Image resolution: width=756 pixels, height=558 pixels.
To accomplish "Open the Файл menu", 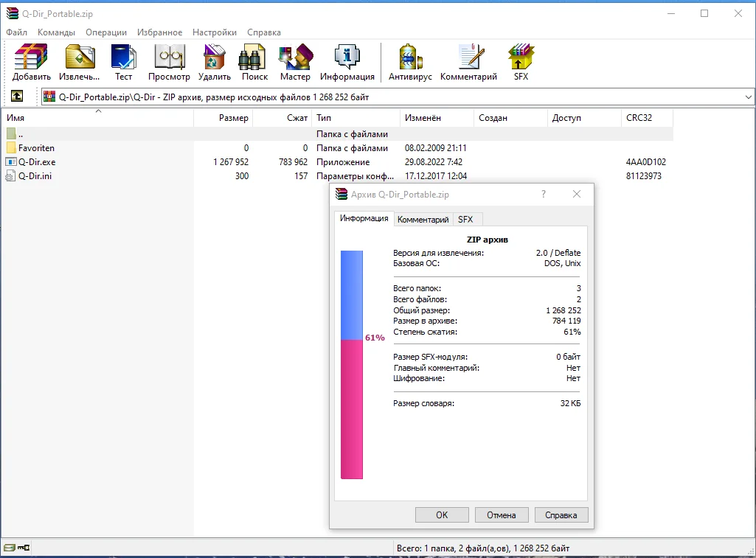I will click(x=17, y=32).
